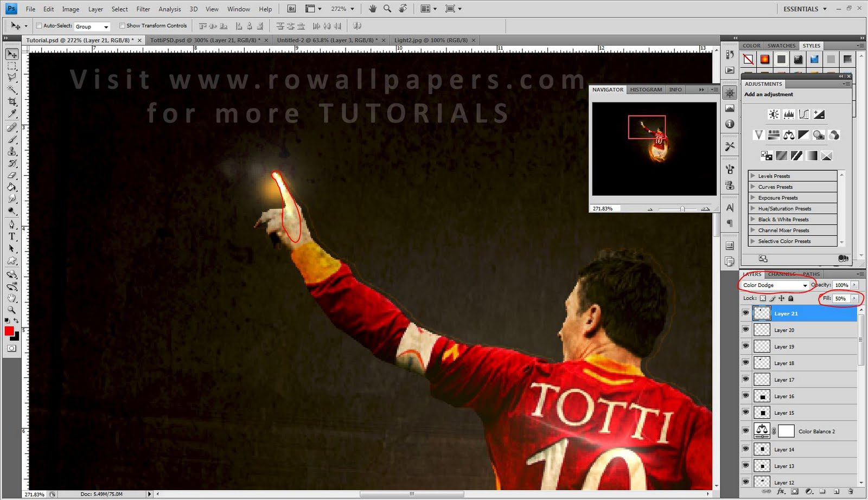Pick the Eraser tool

[x=12, y=175]
